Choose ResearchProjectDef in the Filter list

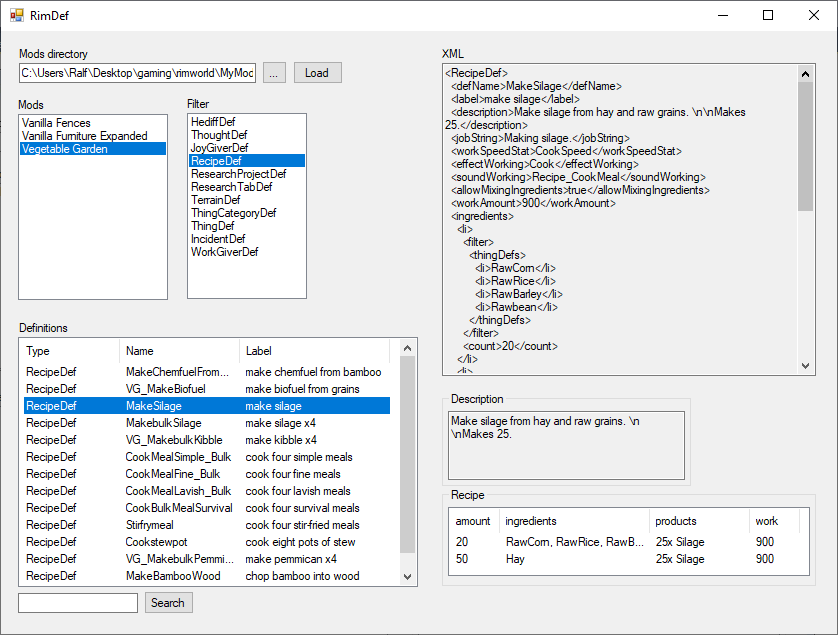247,174
